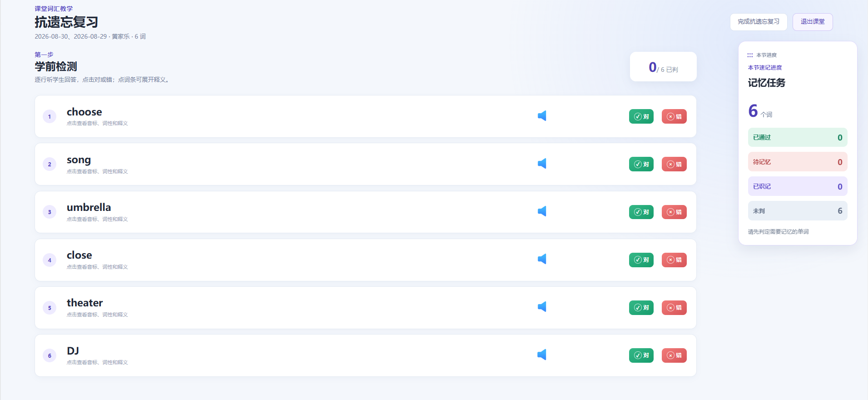Mark close as wrong (错)
Image resolution: width=868 pixels, height=400 pixels.
[x=674, y=260]
